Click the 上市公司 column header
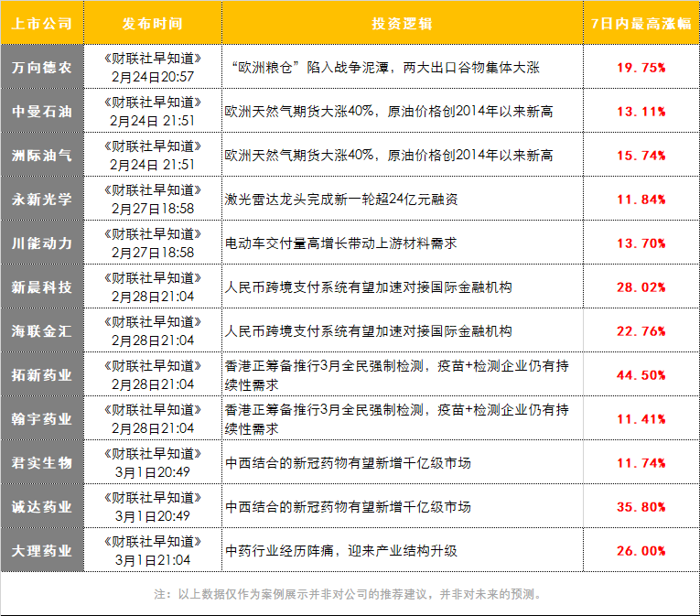 point(42,23)
